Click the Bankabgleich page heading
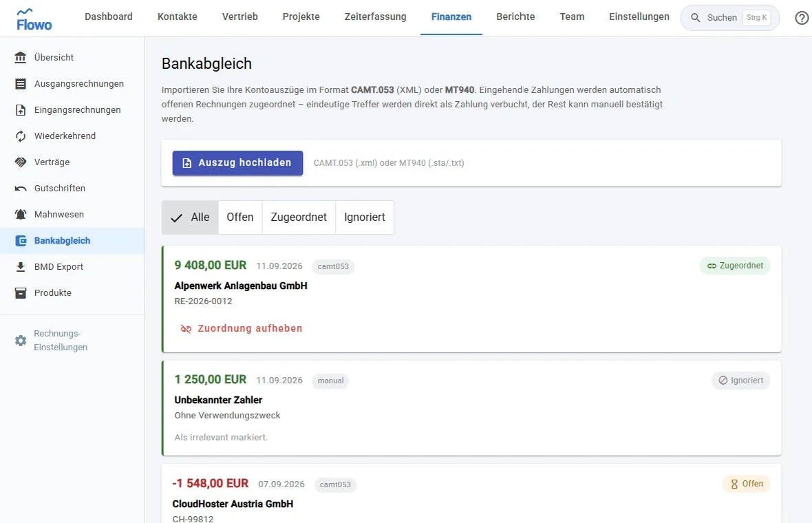The image size is (812, 523). click(x=206, y=64)
